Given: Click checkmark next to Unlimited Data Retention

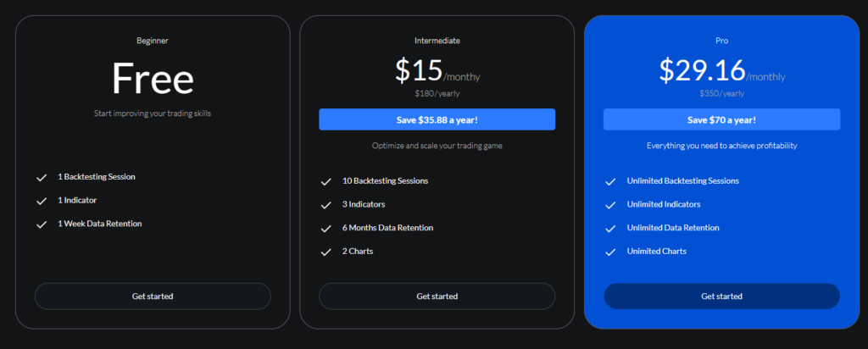Looking at the screenshot, I should click(610, 229).
